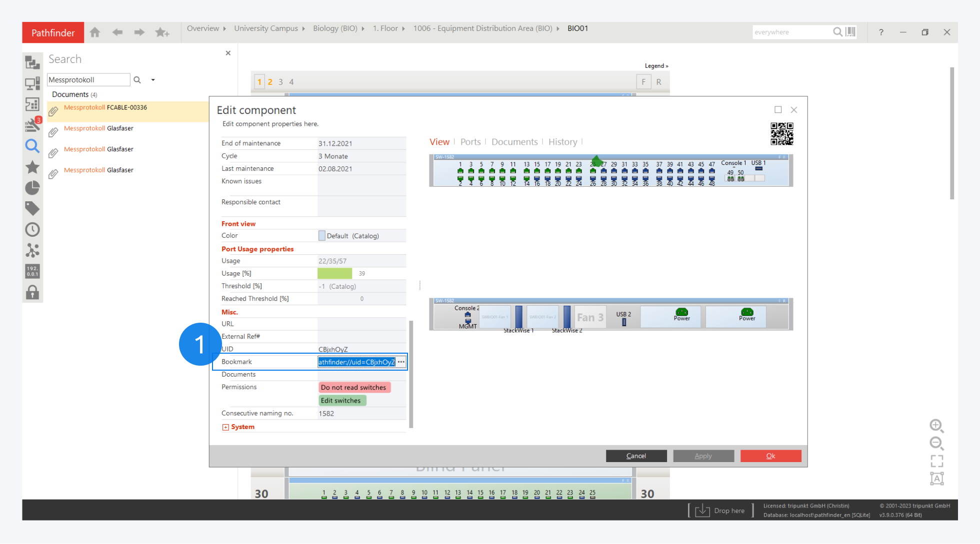980x544 pixels.
Task: Open the IP address management sidebar icon
Action: click(x=32, y=271)
